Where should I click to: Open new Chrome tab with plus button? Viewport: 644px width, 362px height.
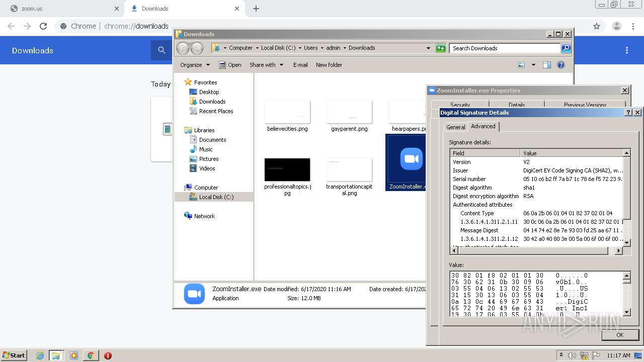tap(256, 9)
